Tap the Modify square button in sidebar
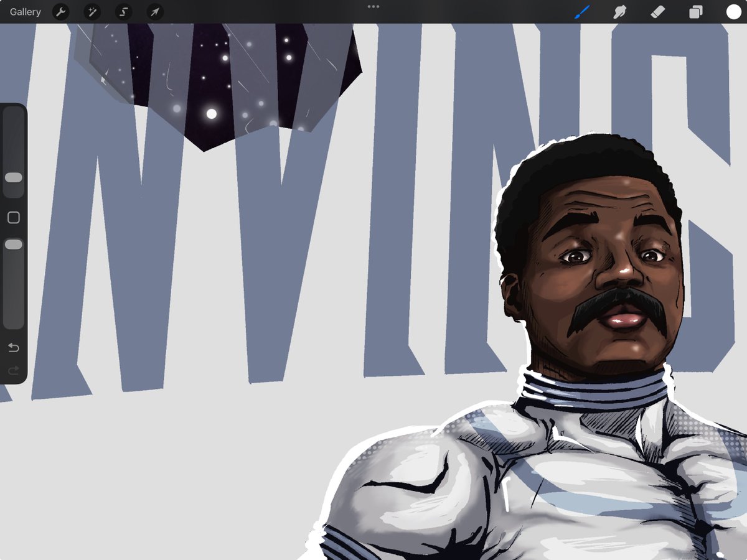Viewport: 747px width, 560px height. [x=14, y=218]
